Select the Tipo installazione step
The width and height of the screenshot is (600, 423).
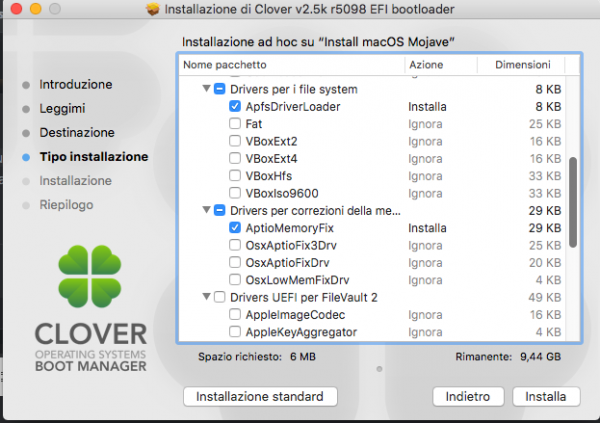coord(94,157)
